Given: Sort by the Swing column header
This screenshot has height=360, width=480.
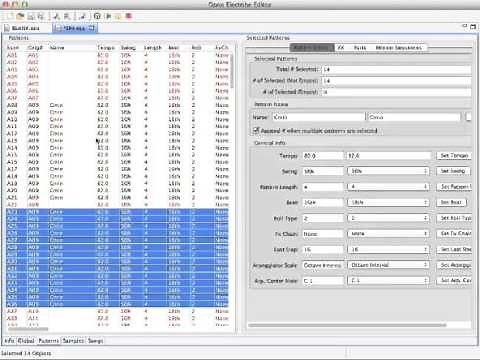Looking at the screenshot, I should click(x=128, y=48).
